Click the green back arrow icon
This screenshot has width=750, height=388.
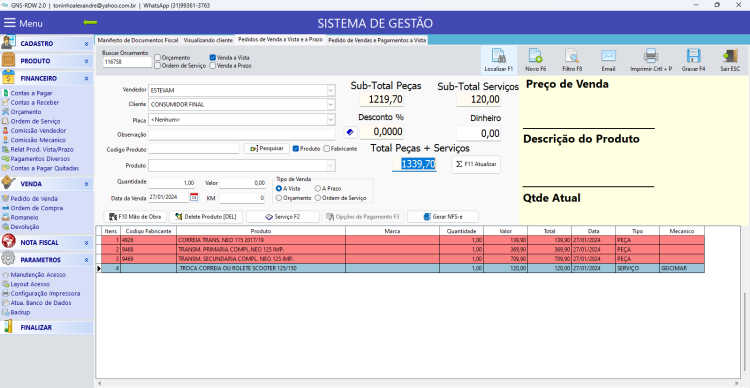click(x=89, y=22)
